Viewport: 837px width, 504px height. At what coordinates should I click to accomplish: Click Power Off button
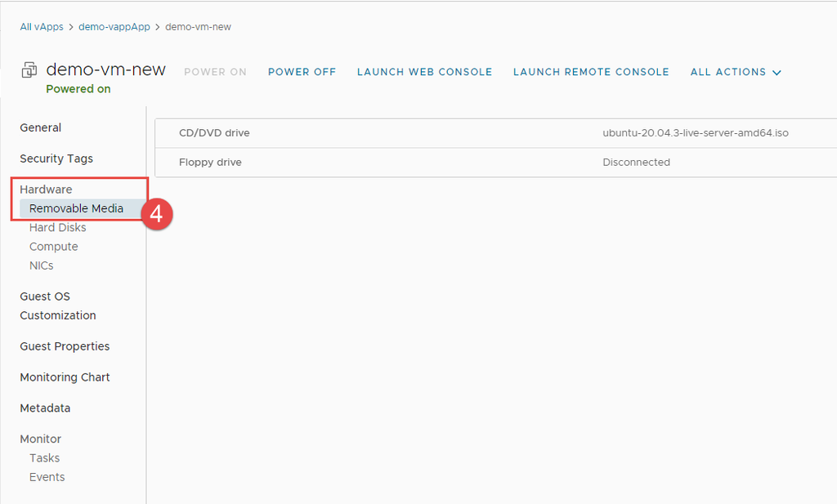tap(302, 72)
